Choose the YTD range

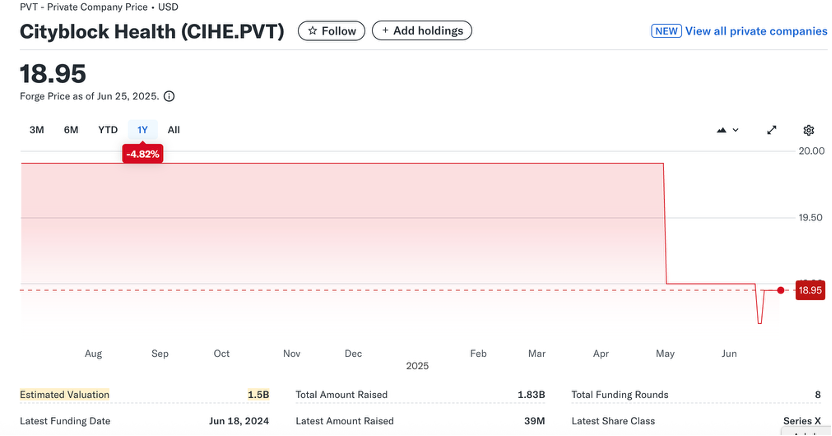click(108, 130)
